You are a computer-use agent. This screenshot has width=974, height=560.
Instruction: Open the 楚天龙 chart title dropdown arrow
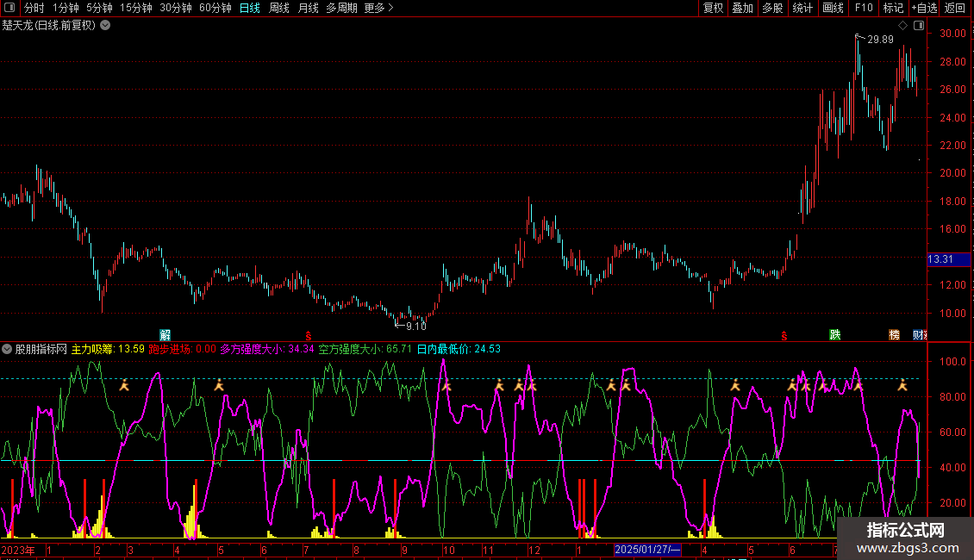[105, 25]
